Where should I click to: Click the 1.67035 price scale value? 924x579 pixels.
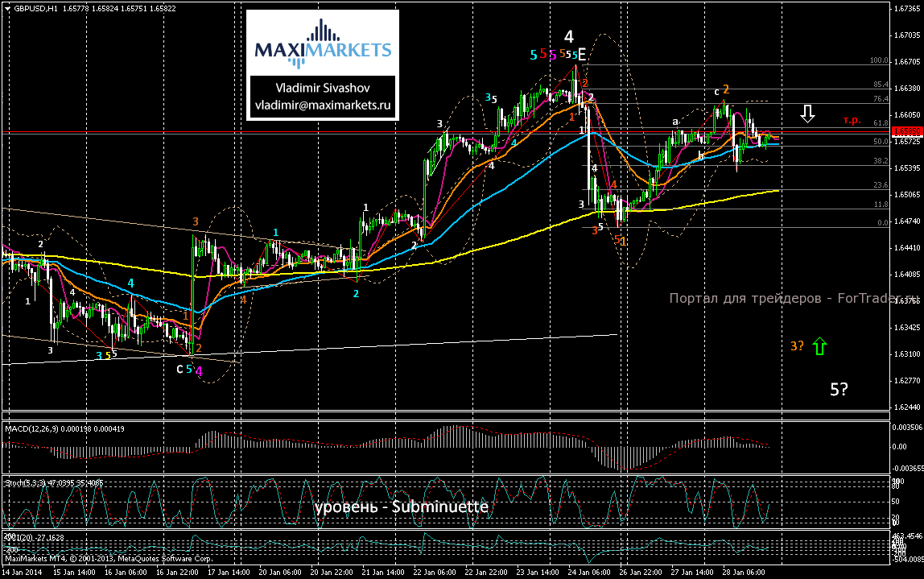click(x=908, y=35)
